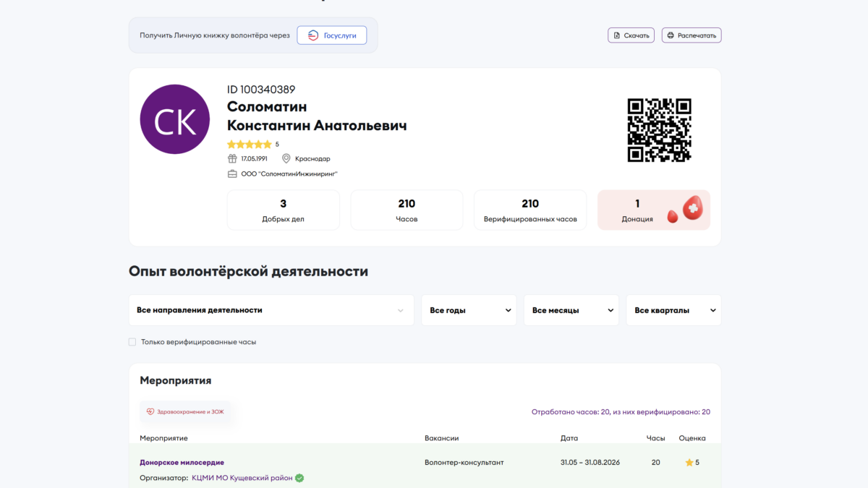Click the Отработано часов: 20 summary text
This screenshot has height=488, width=868.
coord(621,412)
